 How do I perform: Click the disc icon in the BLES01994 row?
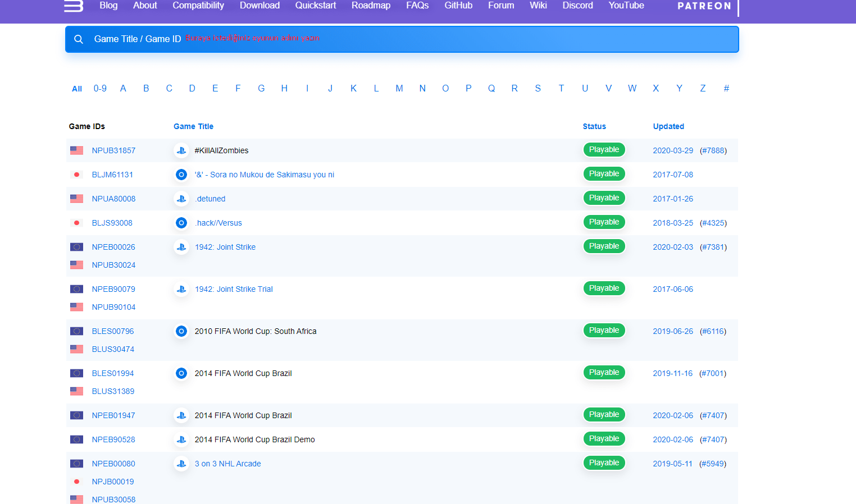tap(181, 373)
